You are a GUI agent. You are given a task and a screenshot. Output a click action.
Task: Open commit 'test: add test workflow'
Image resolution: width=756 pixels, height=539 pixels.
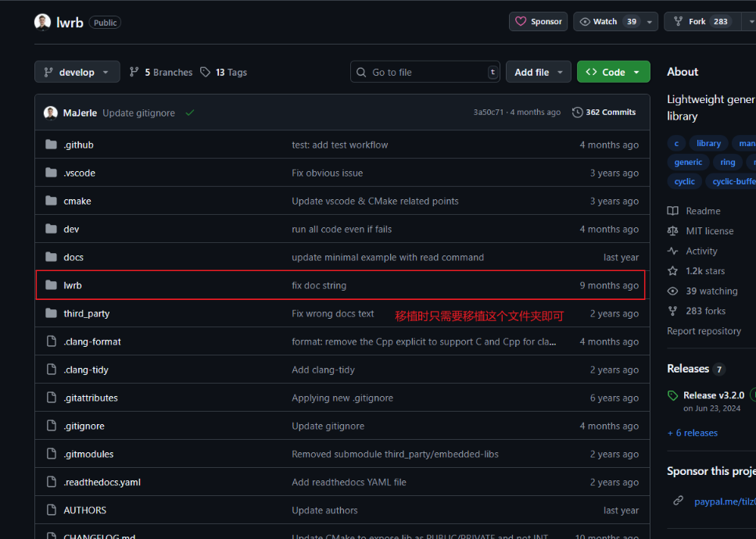click(x=339, y=145)
